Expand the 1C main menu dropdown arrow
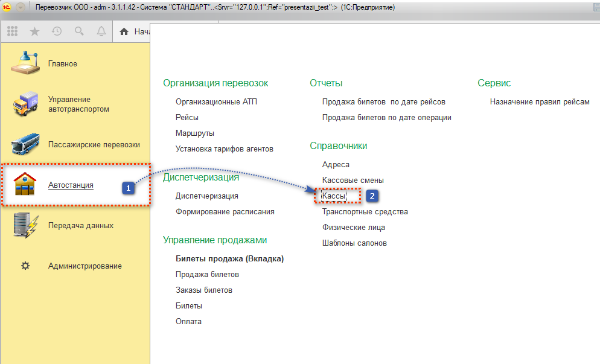Image resolution: width=600 pixels, height=364 pixels. coord(21,7)
